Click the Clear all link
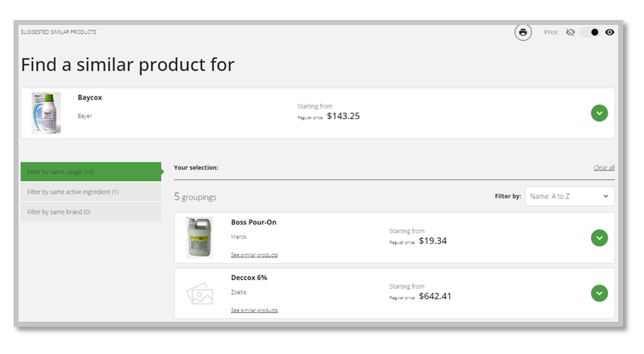 point(604,168)
